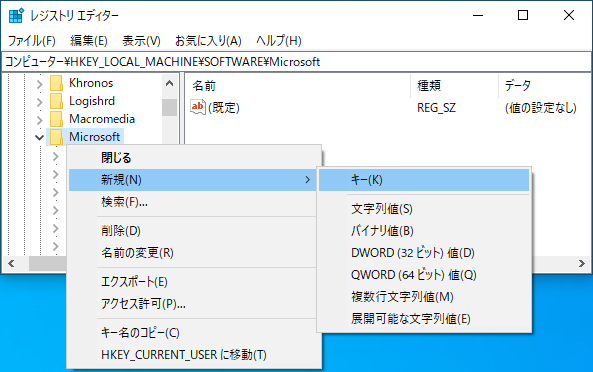Choose 名前の変更(R) in the context menu
This screenshot has width=593, height=372.
tap(192, 253)
